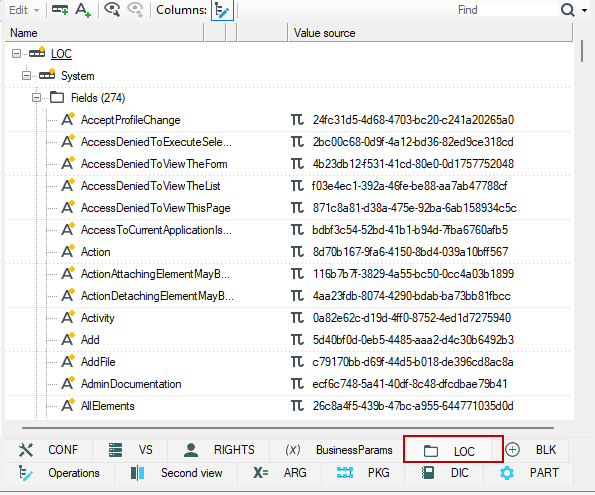Click the Name column header

104,33
